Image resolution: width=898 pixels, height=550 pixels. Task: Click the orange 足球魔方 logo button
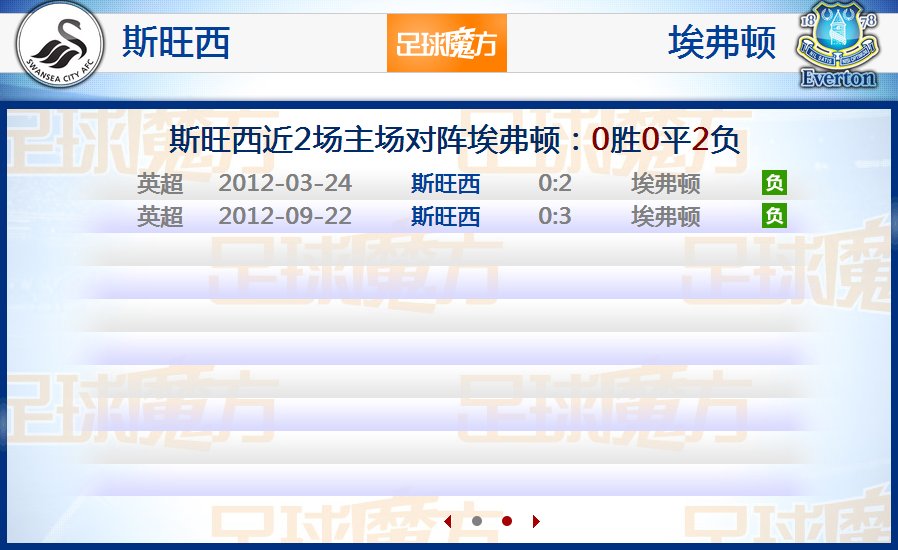[x=447, y=43]
